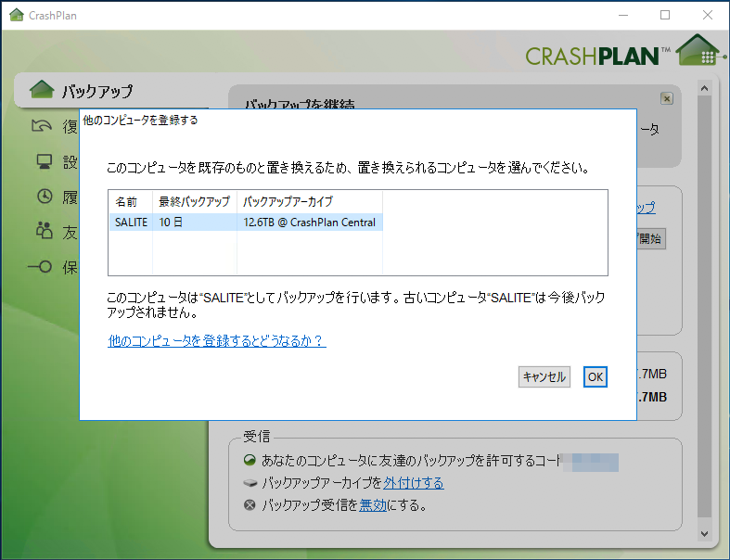Click the scrollbar up arrow
The width and height of the screenshot is (730, 560).
click(704, 88)
